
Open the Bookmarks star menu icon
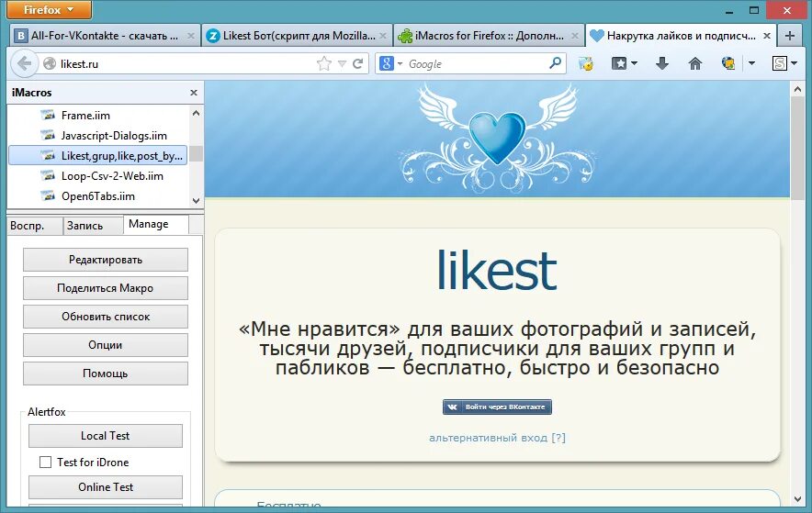(x=619, y=63)
